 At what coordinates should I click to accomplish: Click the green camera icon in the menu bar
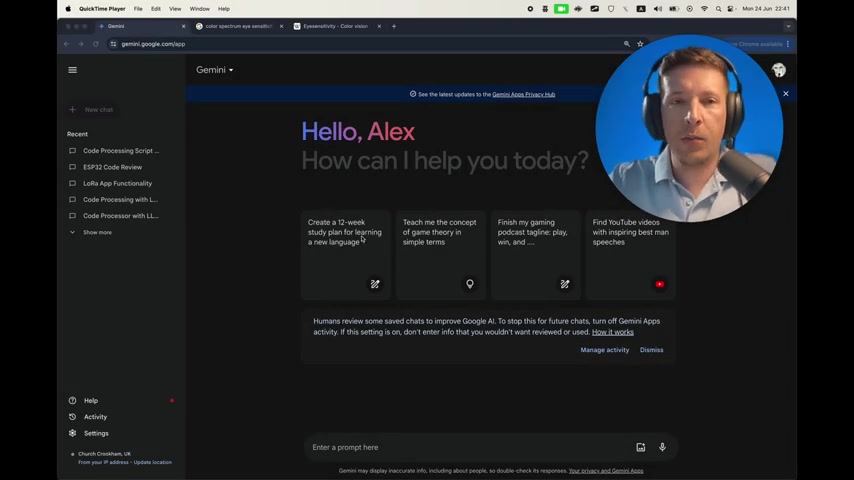pos(561,9)
